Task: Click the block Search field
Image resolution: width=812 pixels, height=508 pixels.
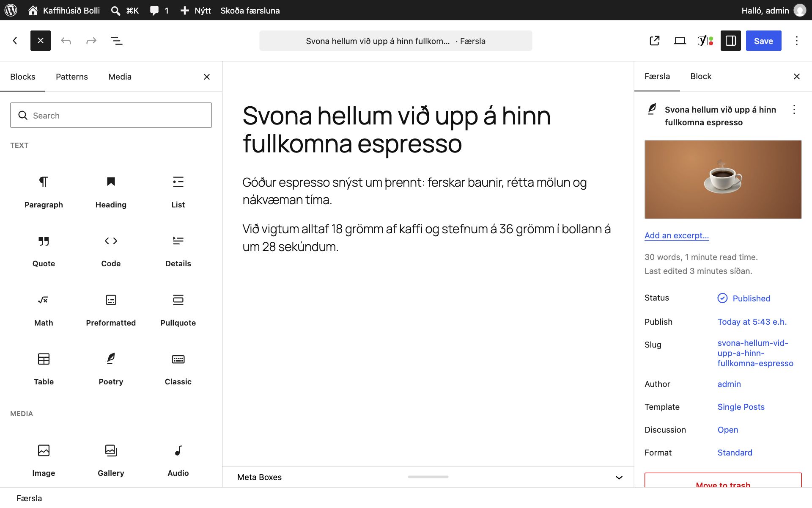Action: 111,115
